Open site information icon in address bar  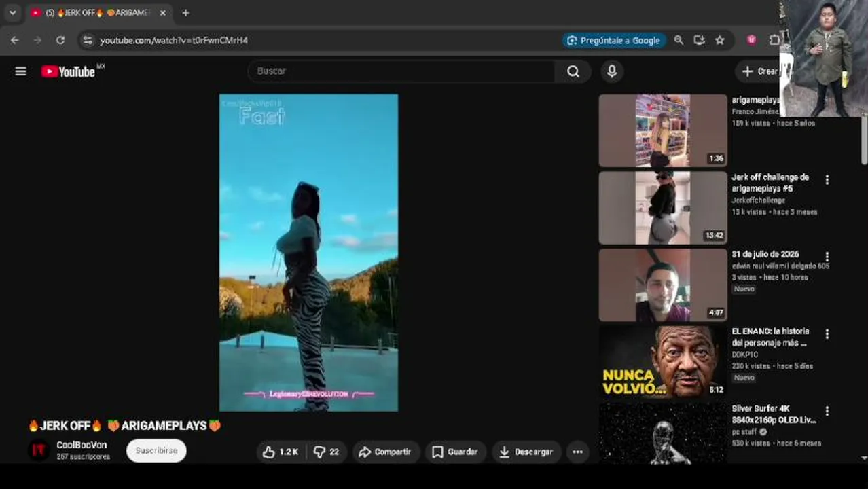pos(87,40)
